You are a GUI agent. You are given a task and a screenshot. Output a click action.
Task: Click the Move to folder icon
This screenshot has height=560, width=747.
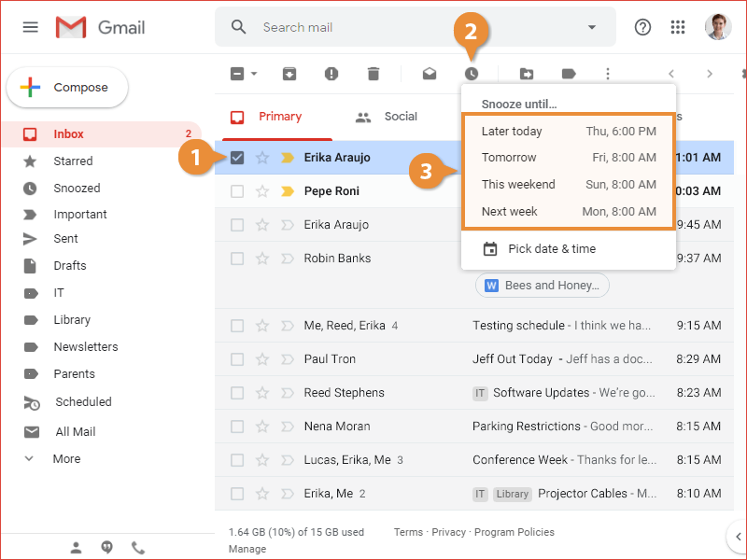pos(527,74)
